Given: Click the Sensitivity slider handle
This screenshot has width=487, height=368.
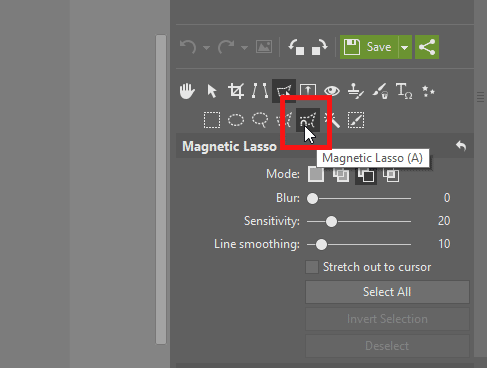Looking at the screenshot, I should point(331,221).
